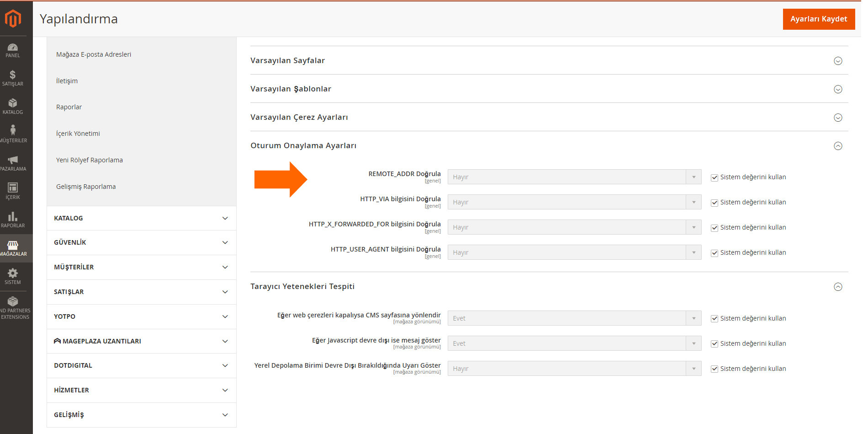Open the Raporlar bar chart icon

coord(13,216)
